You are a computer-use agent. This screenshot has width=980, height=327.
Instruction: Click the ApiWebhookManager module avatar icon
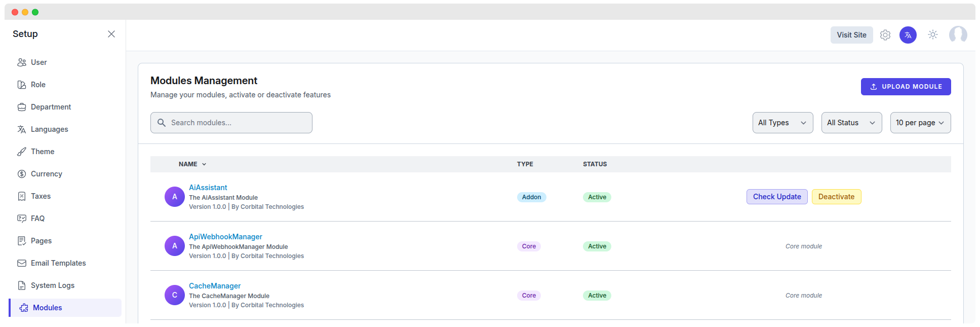pos(175,246)
